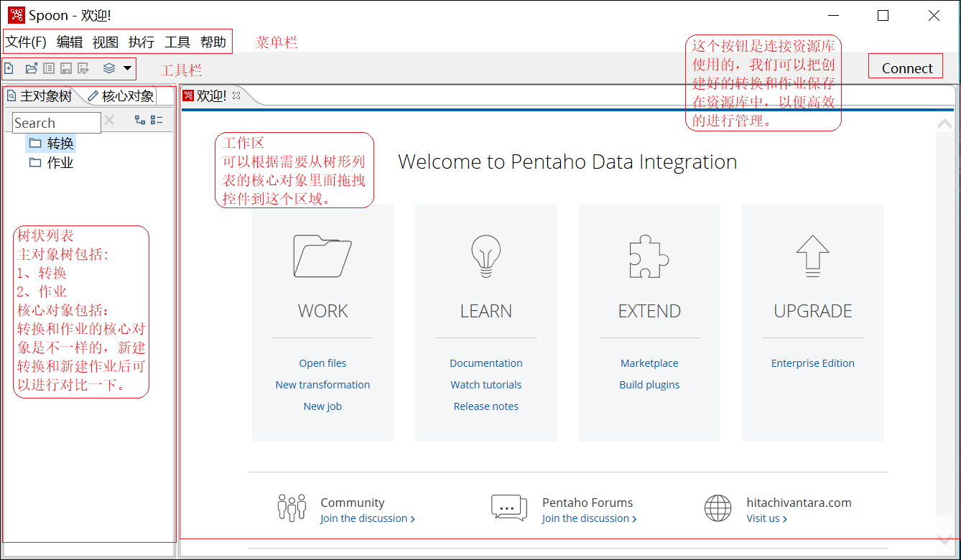Open the Watch tutorials link
Viewport: 961px width, 560px height.
tap(486, 385)
